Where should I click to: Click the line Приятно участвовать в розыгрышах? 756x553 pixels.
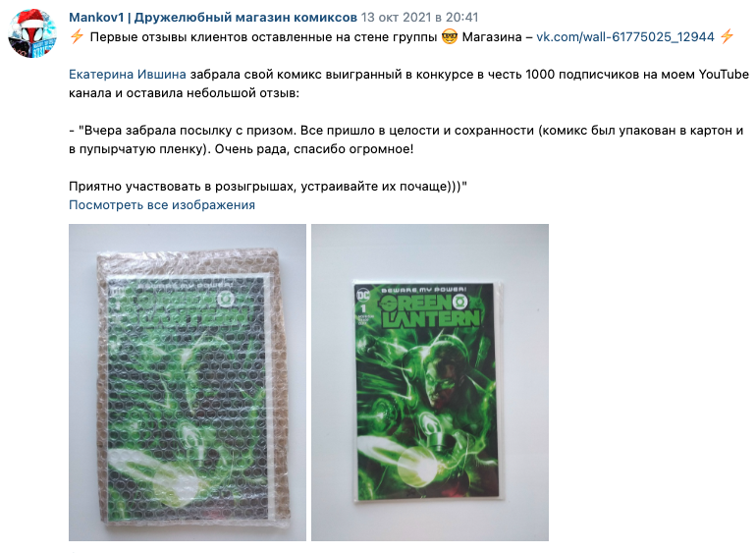click(x=268, y=187)
